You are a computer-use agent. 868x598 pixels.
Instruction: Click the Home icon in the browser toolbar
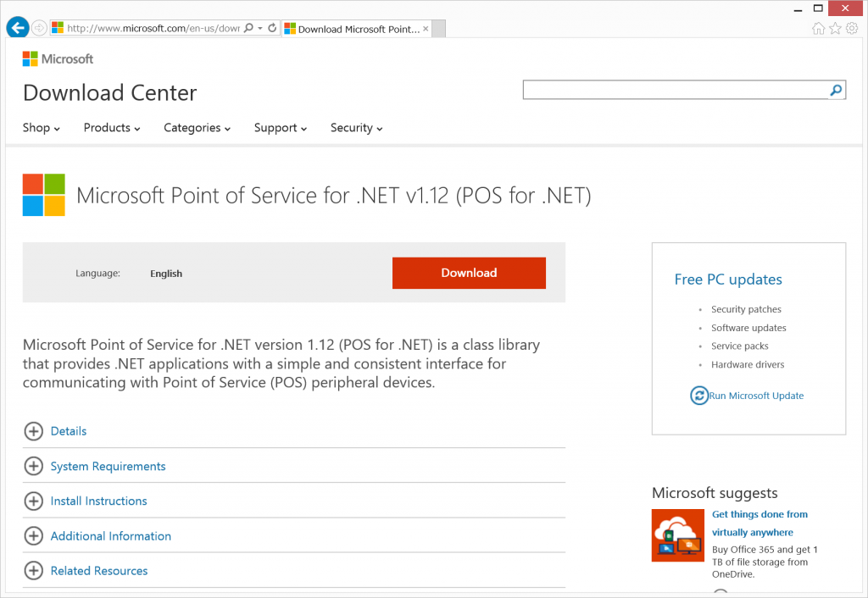[818, 28]
